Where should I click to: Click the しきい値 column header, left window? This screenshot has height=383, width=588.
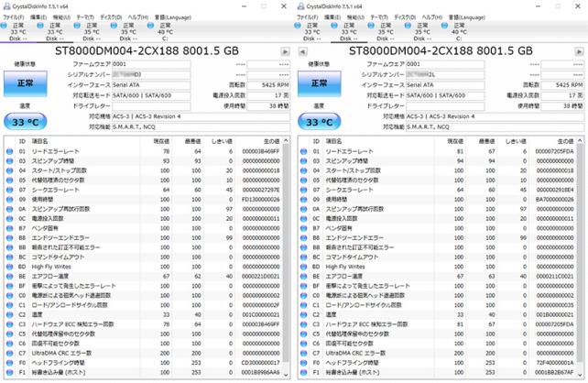(222, 141)
